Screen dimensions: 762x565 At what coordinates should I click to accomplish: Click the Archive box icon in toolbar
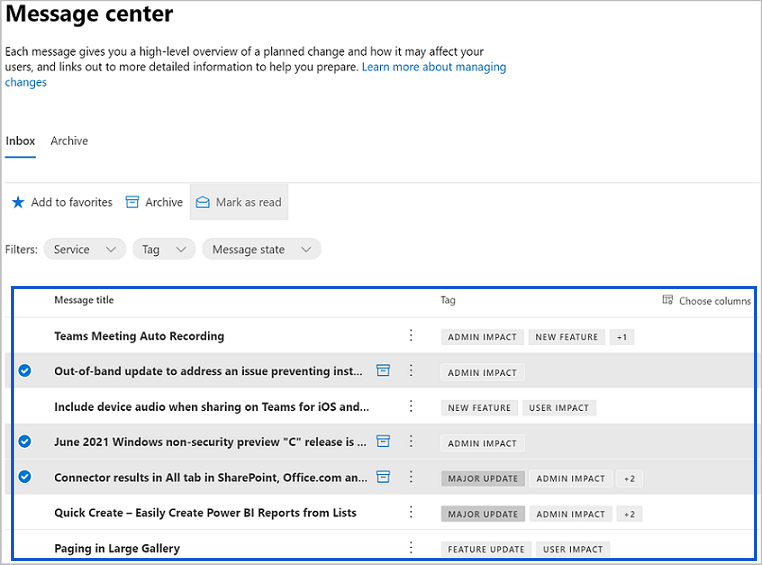pyautogui.click(x=132, y=202)
